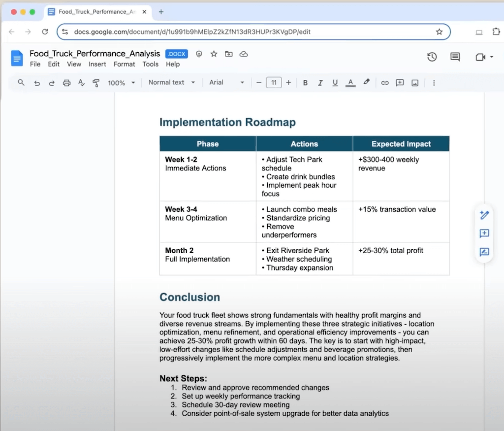Star the document next to the title
This screenshot has width=504, height=431.
(214, 54)
